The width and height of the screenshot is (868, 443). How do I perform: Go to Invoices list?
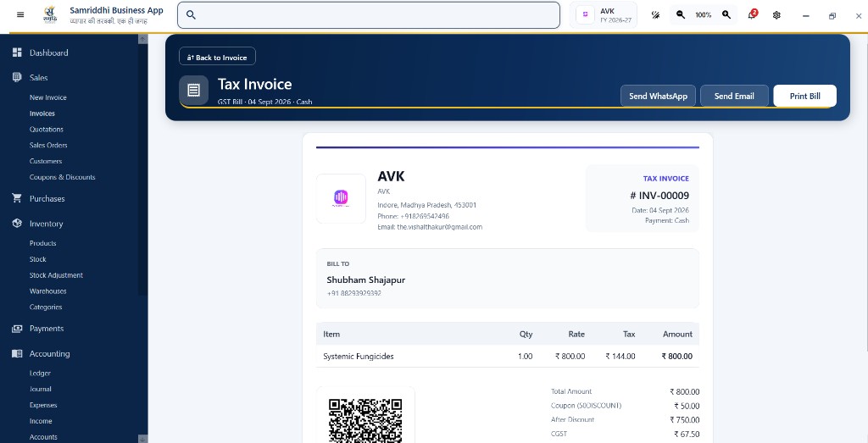42,114
